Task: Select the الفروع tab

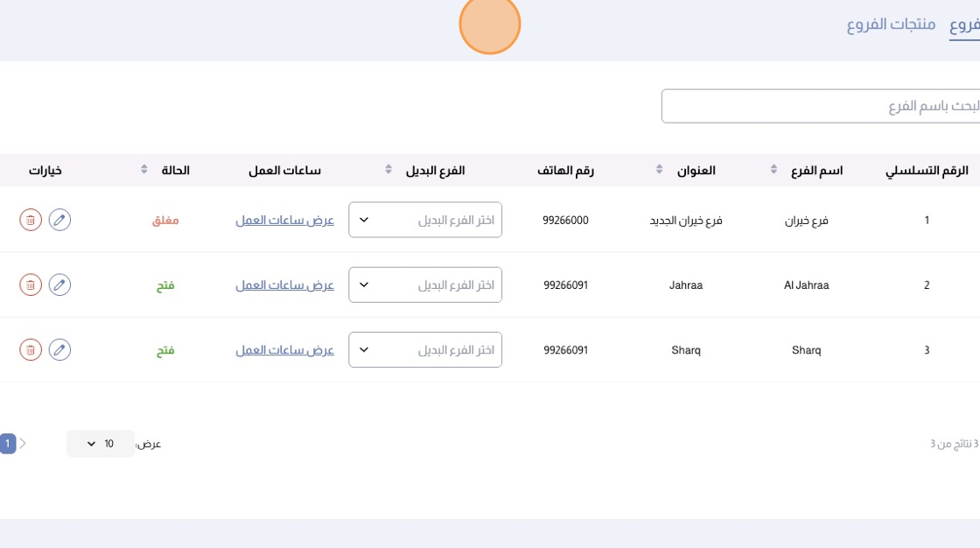Action: pyautogui.click(x=964, y=25)
